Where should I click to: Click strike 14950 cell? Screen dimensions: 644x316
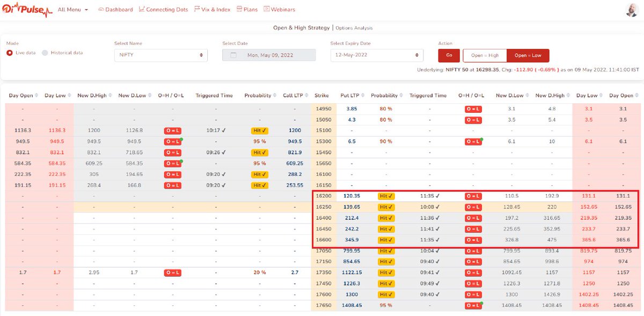click(324, 109)
